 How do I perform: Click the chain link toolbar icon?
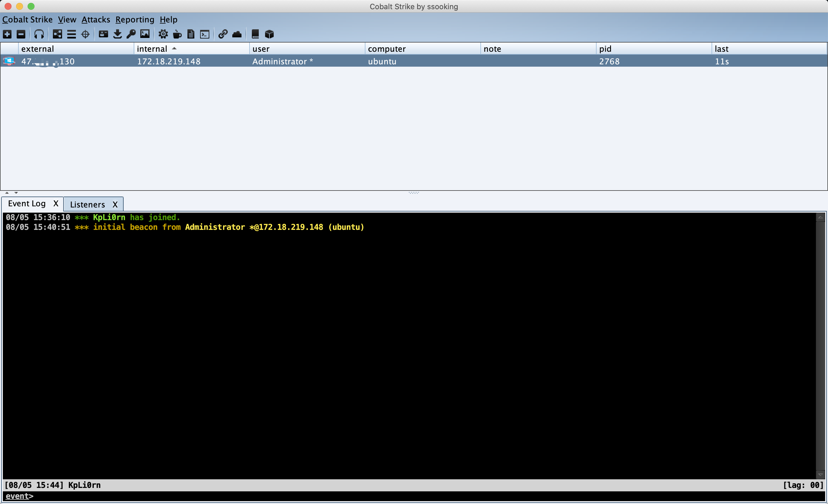[x=223, y=34]
